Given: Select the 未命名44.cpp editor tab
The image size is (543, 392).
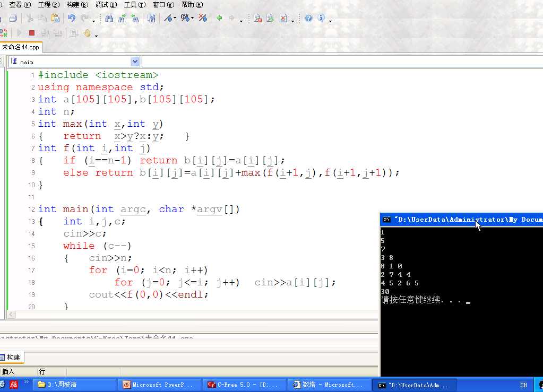Looking at the screenshot, I should pos(20,47).
